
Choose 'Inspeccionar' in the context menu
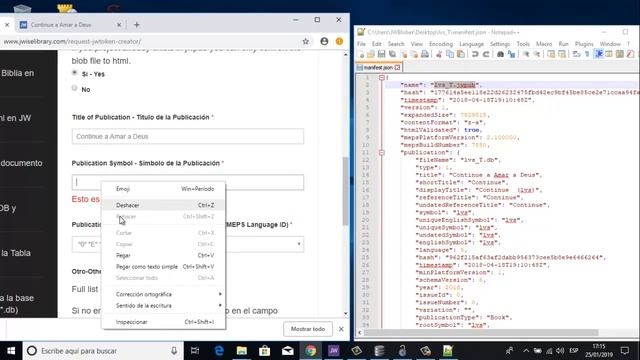[163, 322]
